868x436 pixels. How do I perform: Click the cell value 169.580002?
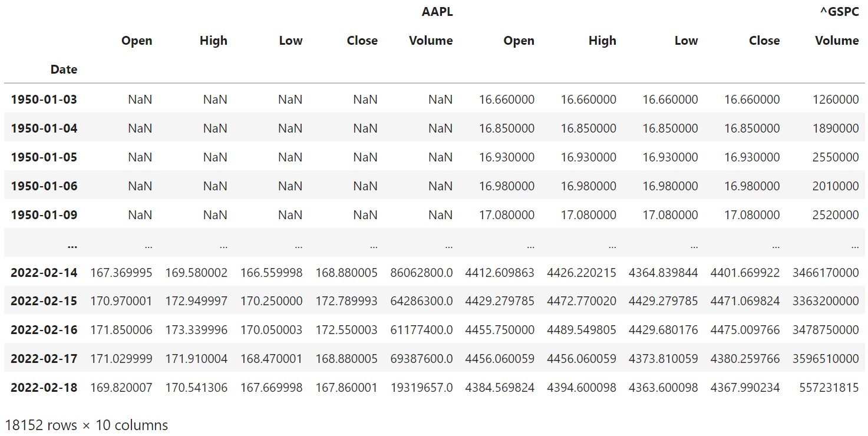(x=196, y=272)
